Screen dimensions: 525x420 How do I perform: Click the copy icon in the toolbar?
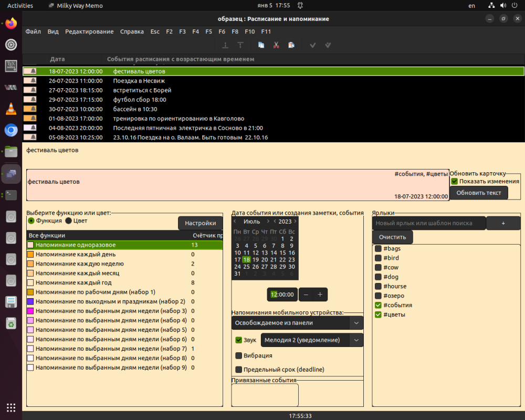click(261, 45)
